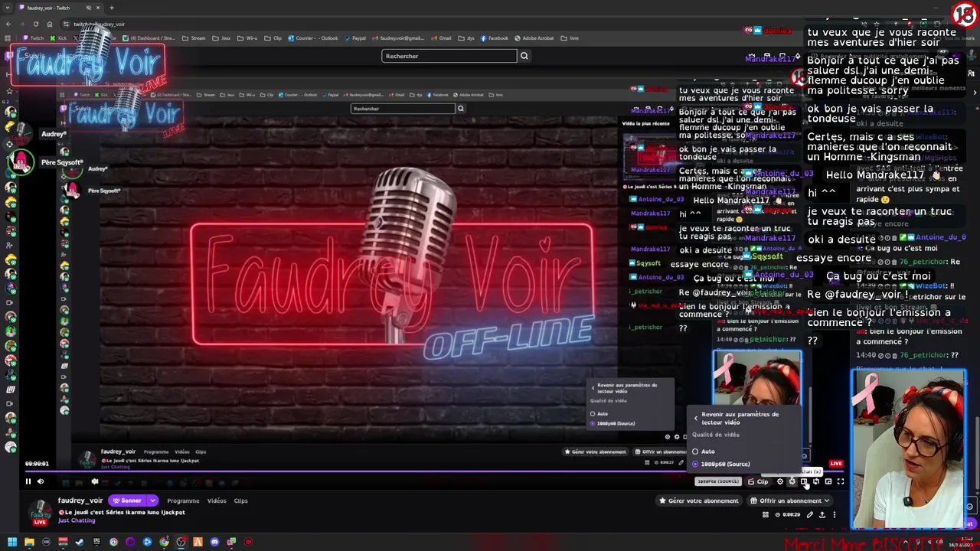The height and width of the screenshot is (551, 980).
Task: Open the Gmail bookmark
Action: tap(441, 38)
